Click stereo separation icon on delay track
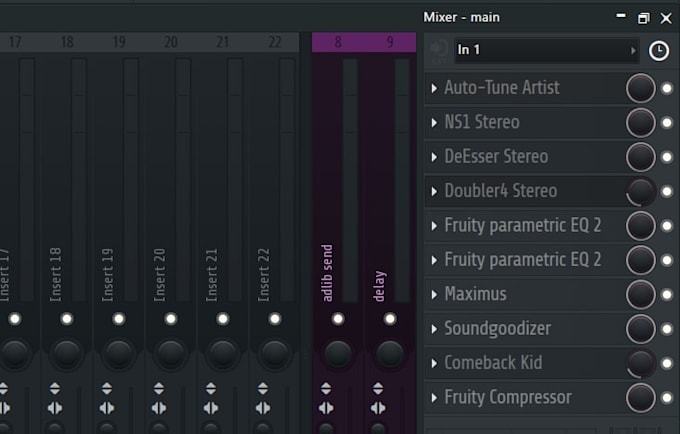The height and width of the screenshot is (434, 680). [x=378, y=408]
